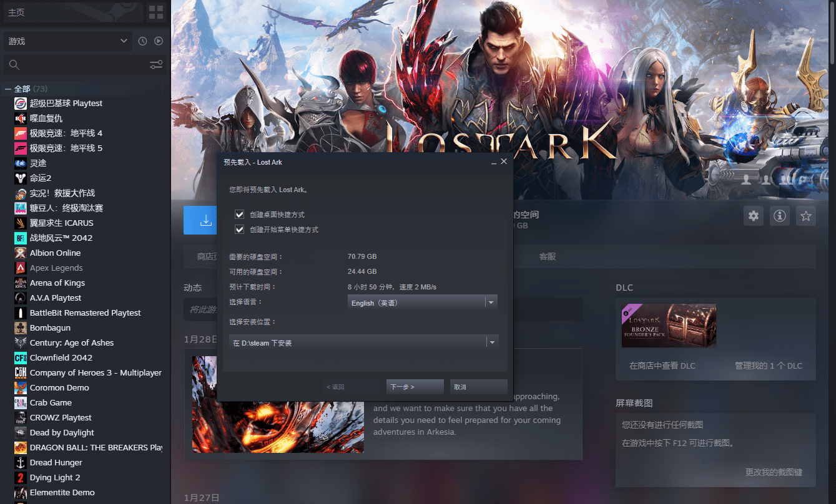Click Dread Hunger game icon
This screenshot has width=836, height=504.
pos(21,463)
